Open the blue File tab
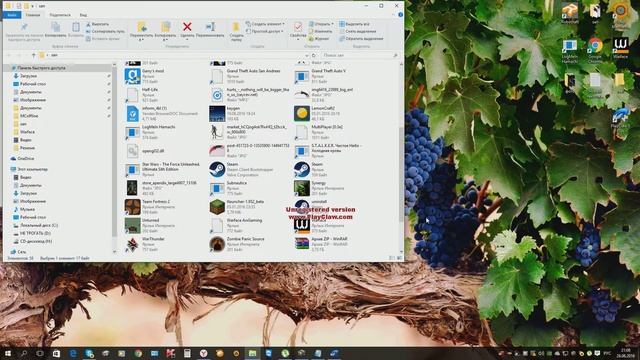Screen dimensions: 640x360 click(x=12, y=15)
